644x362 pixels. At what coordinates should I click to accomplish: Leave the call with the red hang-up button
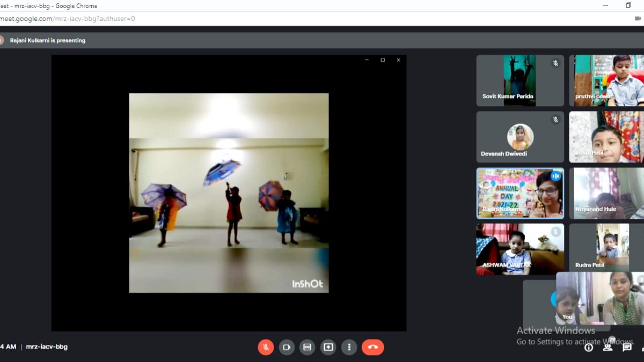[x=373, y=347]
